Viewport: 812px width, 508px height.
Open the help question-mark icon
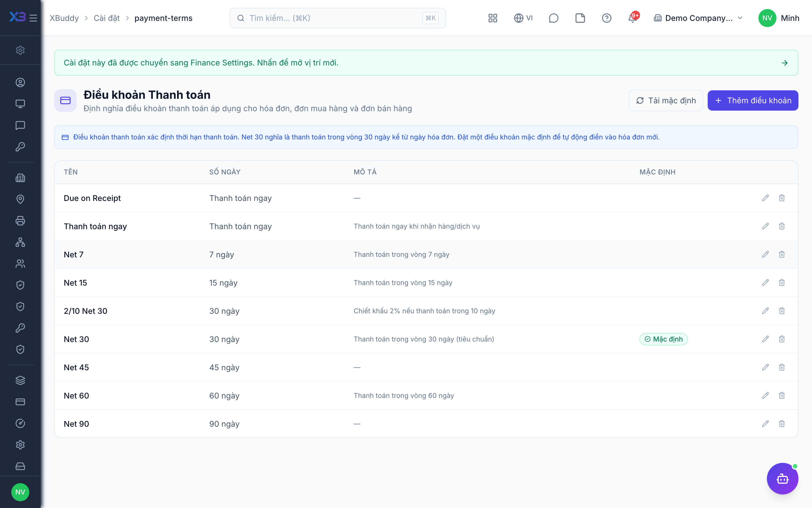(606, 18)
